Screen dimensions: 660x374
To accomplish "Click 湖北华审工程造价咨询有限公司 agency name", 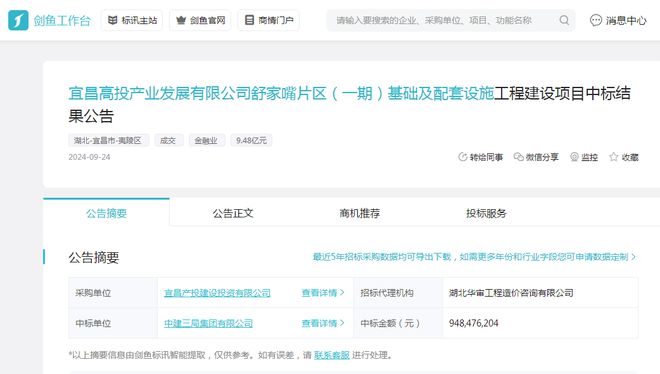I will pyautogui.click(x=511, y=293).
